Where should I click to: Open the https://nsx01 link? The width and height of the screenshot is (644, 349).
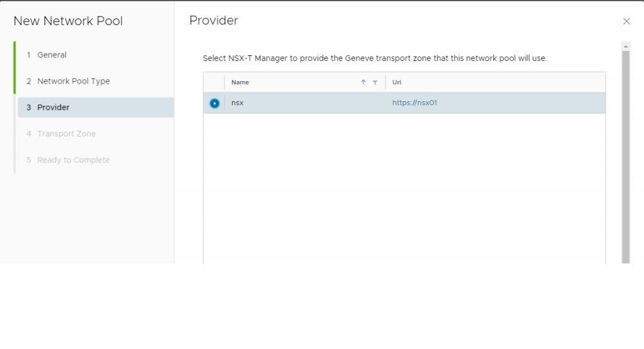[414, 102]
